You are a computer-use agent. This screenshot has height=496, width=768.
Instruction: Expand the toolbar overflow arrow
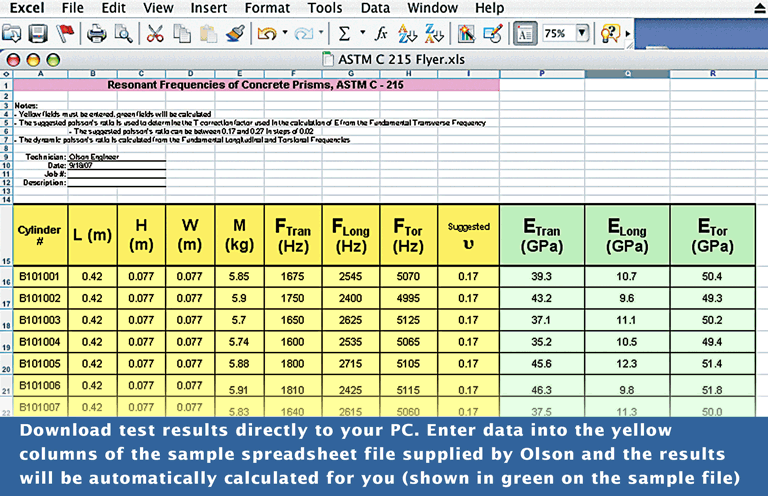pos(628,34)
